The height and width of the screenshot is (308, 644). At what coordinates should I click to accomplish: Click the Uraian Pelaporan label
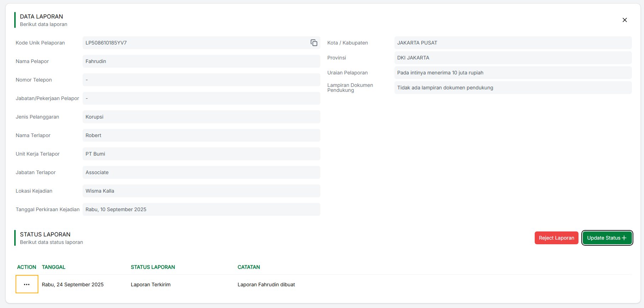[347, 73]
